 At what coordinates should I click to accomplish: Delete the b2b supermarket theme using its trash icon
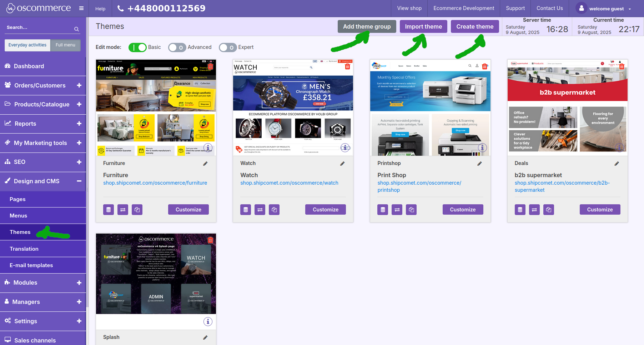click(622, 66)
